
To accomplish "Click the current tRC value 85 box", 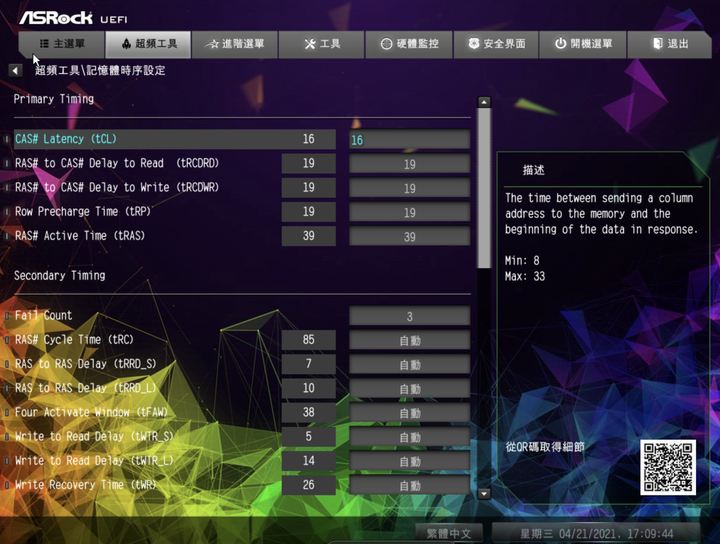I will (x=309, y=340).
